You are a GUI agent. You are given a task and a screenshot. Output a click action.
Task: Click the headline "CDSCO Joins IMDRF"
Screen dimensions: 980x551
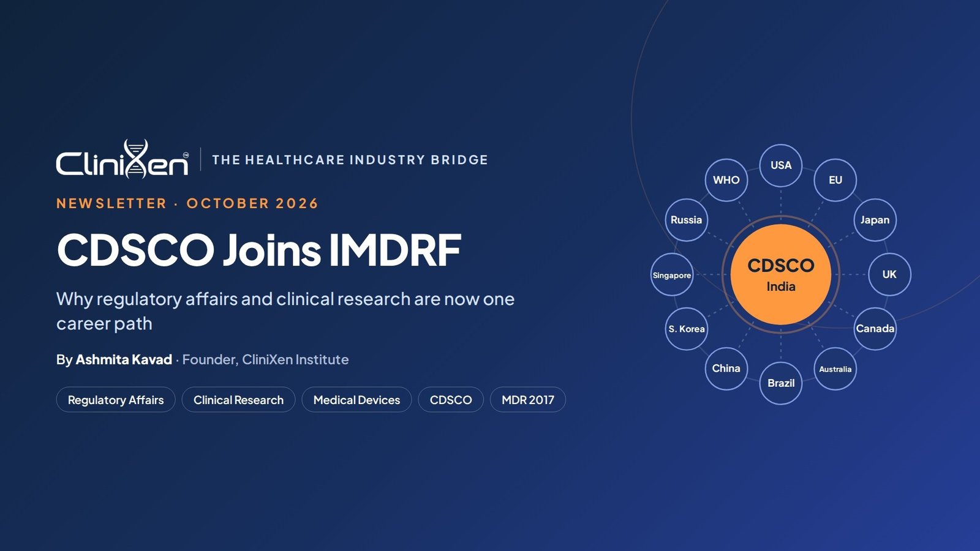click(258, 250)
